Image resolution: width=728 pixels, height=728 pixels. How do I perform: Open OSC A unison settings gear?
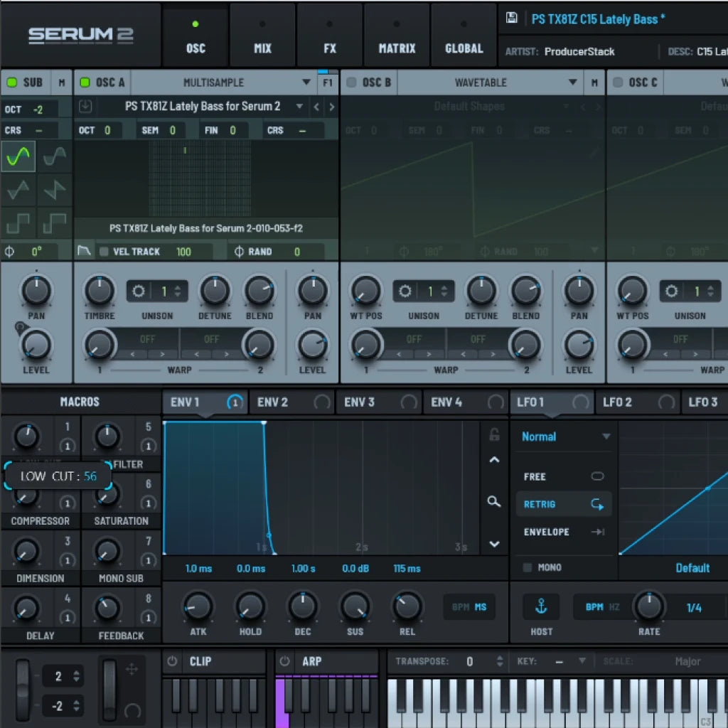coord(139,291)
